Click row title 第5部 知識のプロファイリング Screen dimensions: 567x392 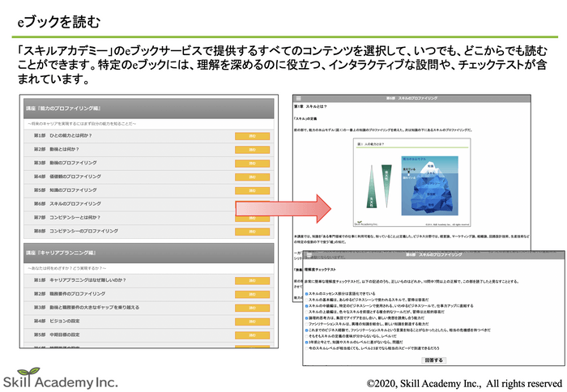(66, 190)
